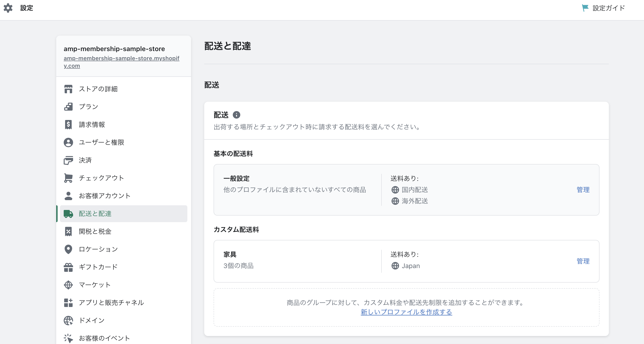
Task: Go to ロケーション settings
Action: 123,249
